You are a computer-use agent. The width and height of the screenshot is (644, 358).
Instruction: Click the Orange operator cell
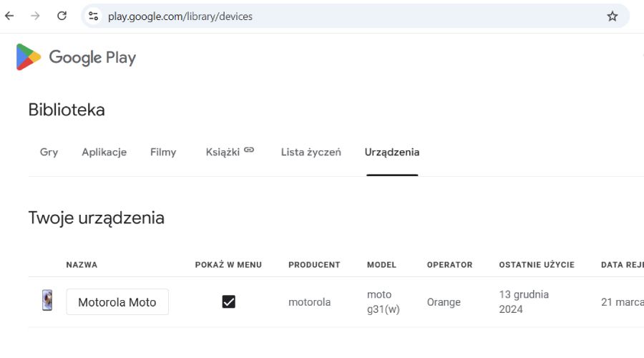(x=444, y=302)
